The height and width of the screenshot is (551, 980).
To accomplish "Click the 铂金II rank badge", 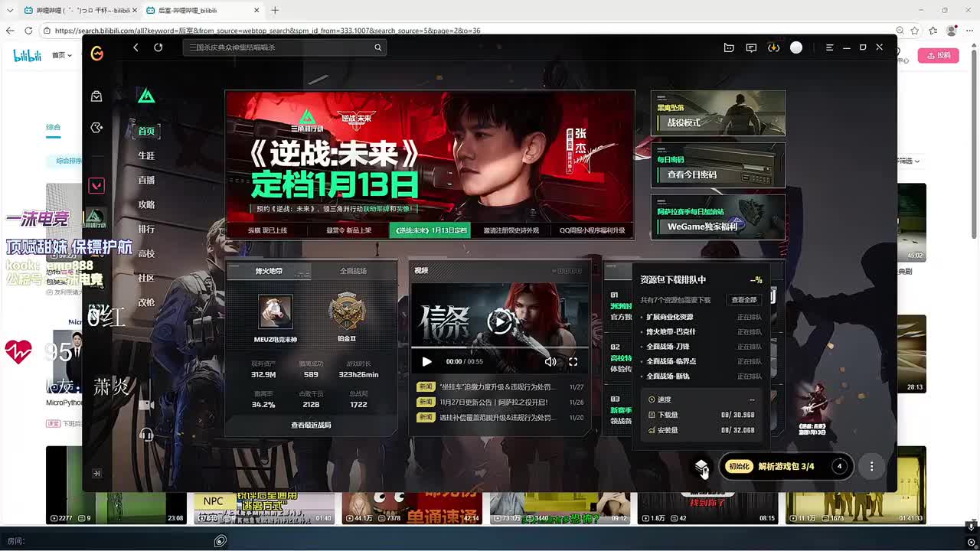I will coord(347,311).
